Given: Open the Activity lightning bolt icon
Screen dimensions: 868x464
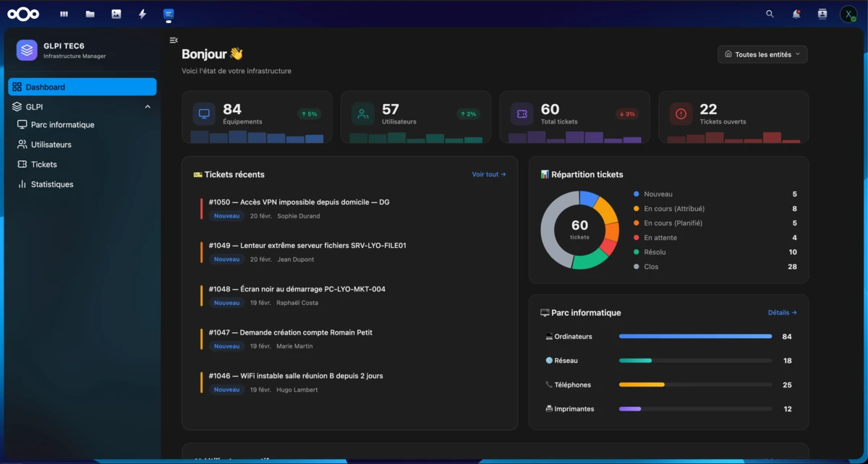Looking at the screenshot, I should (x=142, y=14).
